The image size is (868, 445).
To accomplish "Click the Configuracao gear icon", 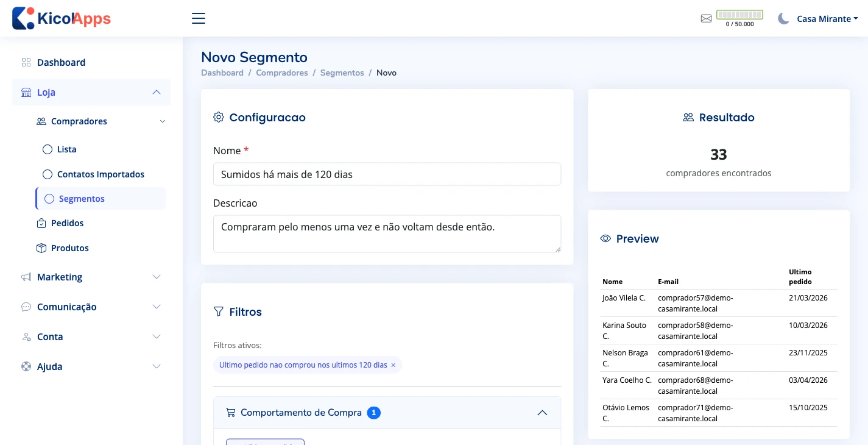I will pyautogui.click(x=219, y=117).
